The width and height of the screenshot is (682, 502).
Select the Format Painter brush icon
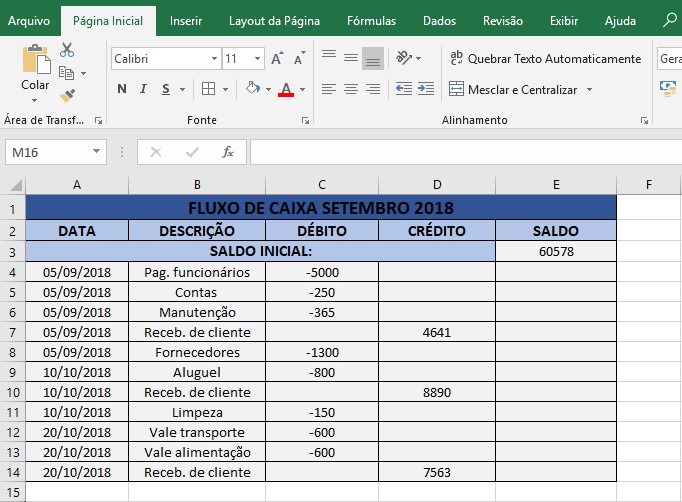(67, 96)
